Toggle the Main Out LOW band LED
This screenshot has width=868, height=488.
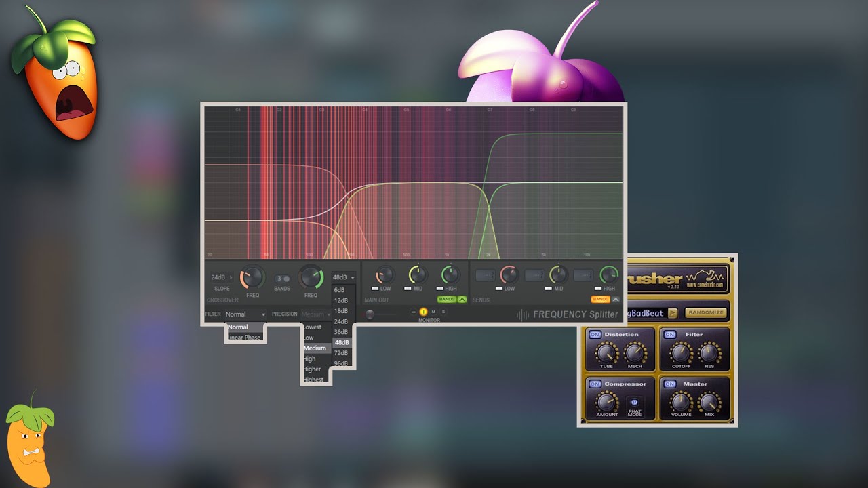(x=376, y=289)
